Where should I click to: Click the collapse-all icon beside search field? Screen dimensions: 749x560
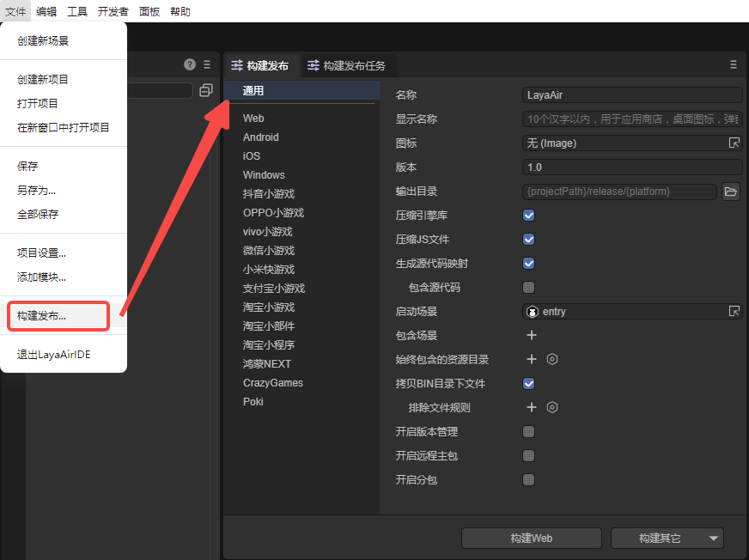pos(206,90)
